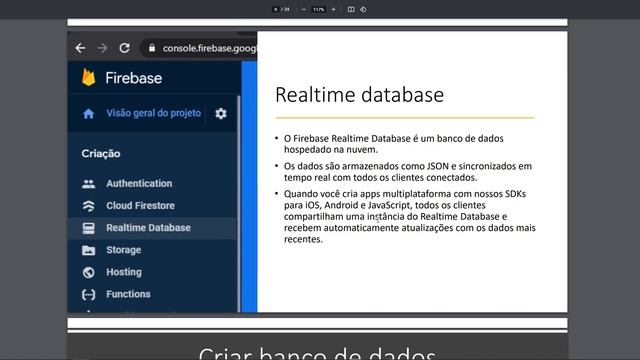Select the Realtime Database menu item
This screenshot has height=360, width=640.
[x=149, y=228]
